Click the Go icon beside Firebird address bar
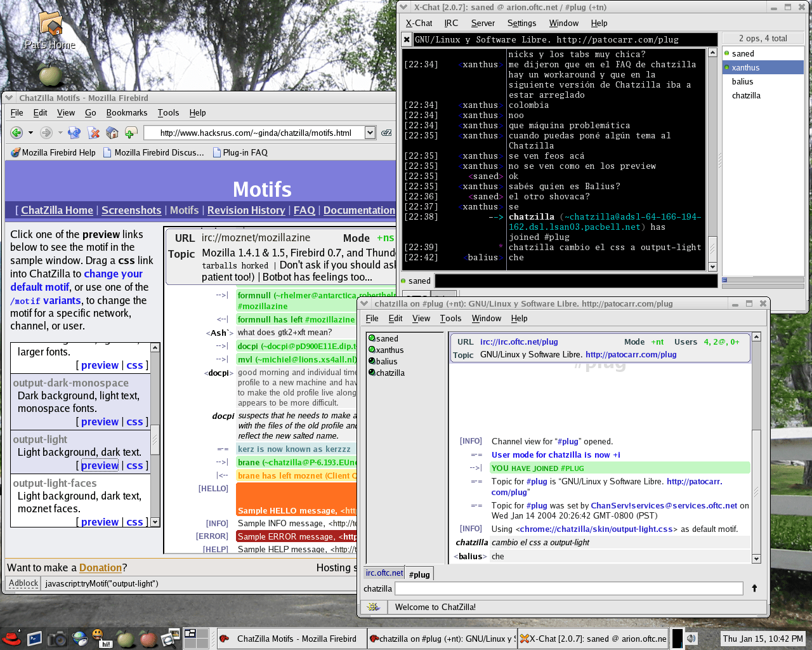Screen dimensions: 812x650 (x=386, y=133)
